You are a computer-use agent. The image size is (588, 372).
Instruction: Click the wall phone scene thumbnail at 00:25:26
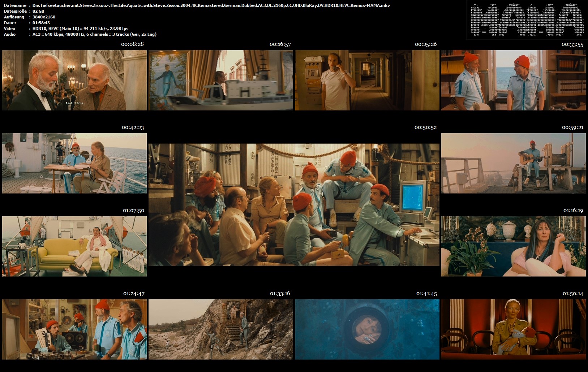tap(367, 80)
